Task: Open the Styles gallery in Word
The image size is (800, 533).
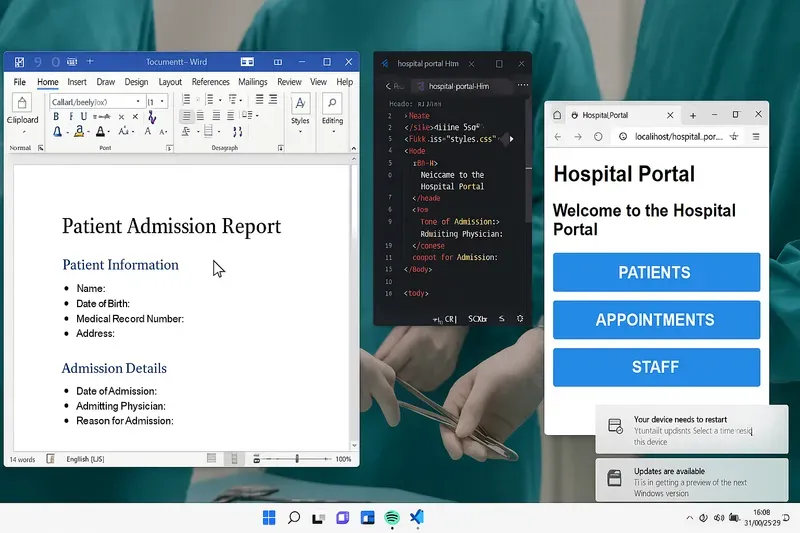Action: pyautogui.click(x=301, y=104)
